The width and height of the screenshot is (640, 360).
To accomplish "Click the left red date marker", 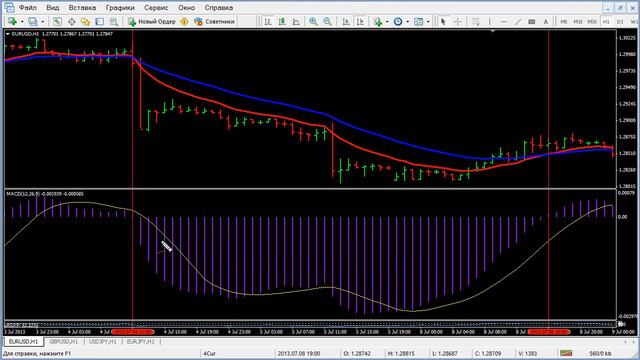I will tap(133, 332).
